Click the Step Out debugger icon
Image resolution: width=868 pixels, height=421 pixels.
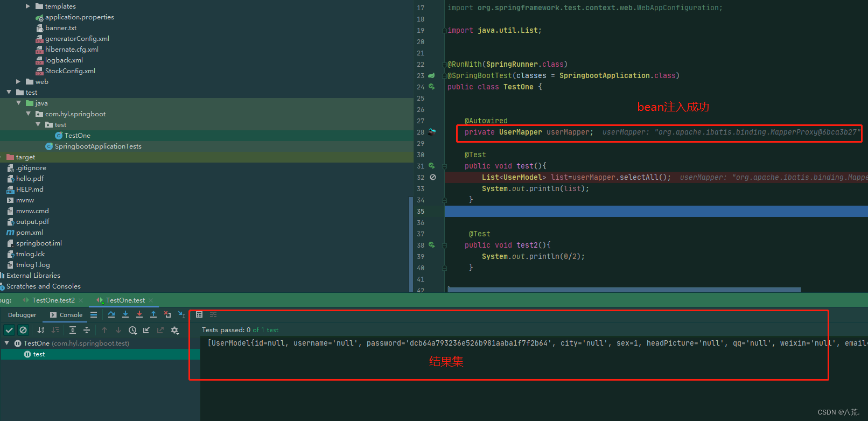pyautogui.click(x=153, y=314)
